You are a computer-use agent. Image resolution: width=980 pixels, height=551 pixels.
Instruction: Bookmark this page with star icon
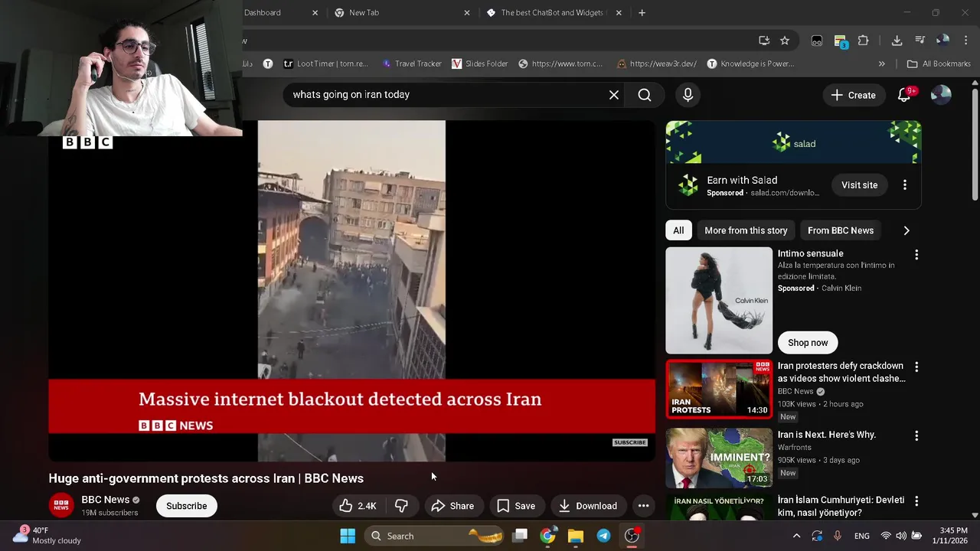[x=785, y=41]
